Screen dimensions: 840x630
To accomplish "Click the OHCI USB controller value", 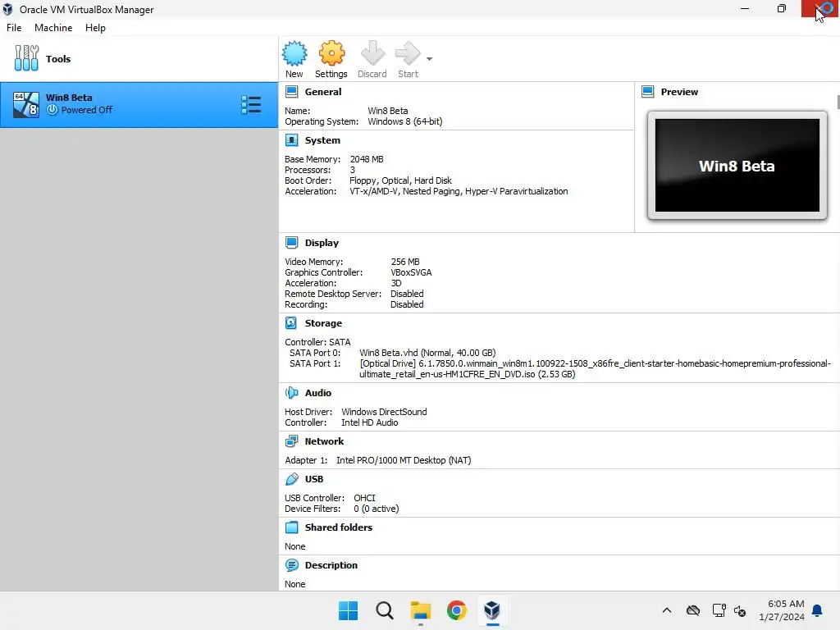I will [x=364, y=498].
